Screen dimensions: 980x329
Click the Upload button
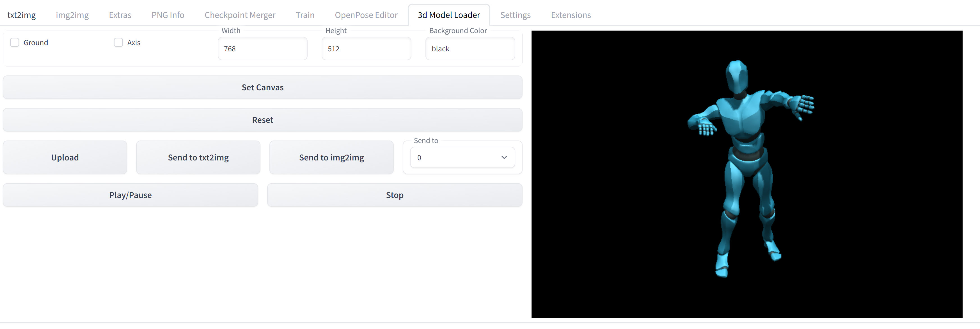(65, 157)
